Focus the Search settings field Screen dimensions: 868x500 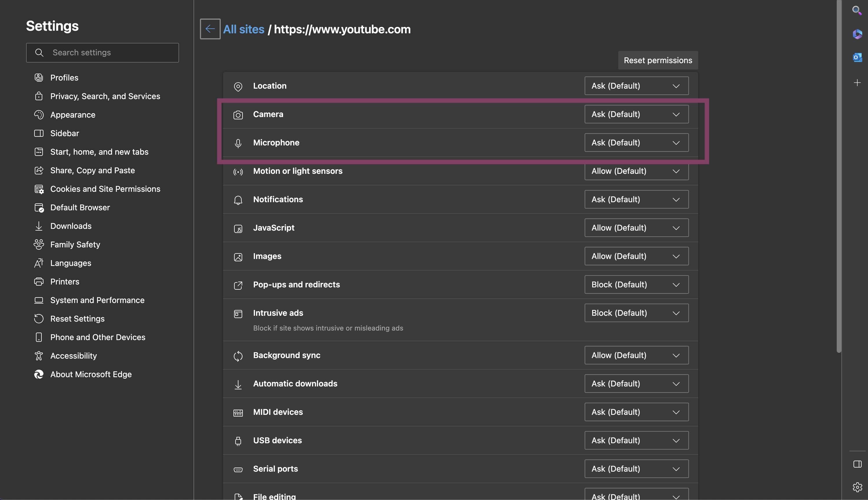point(102,52)
